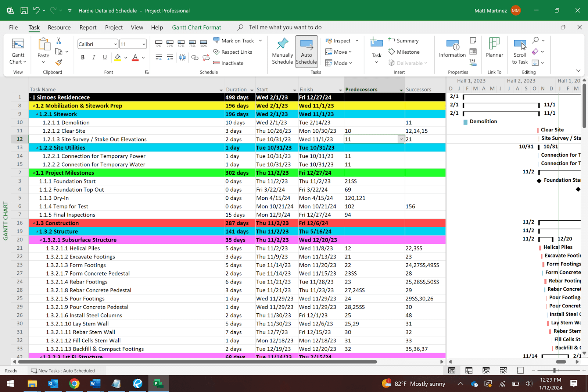Open the Project menu
588x392 pixels.
[114, 27]
